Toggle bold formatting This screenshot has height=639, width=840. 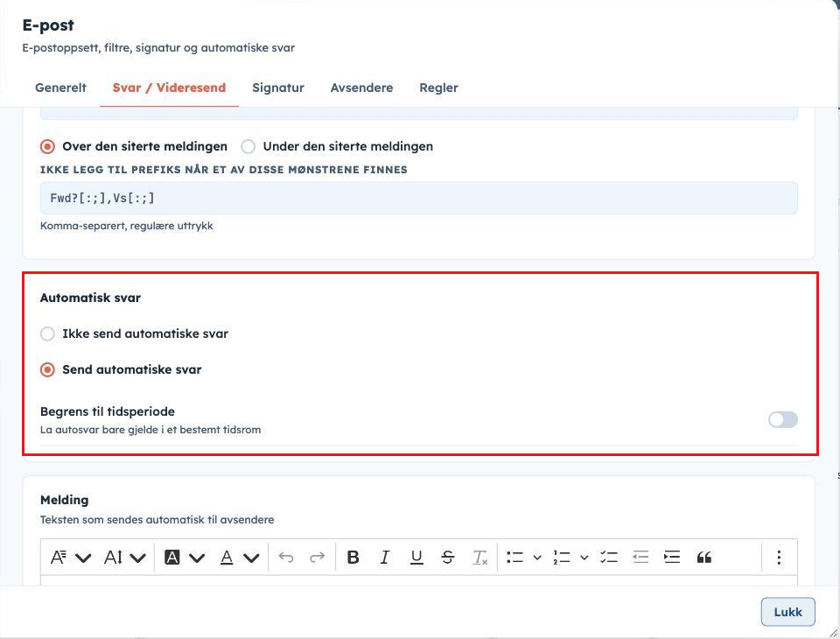353,558
